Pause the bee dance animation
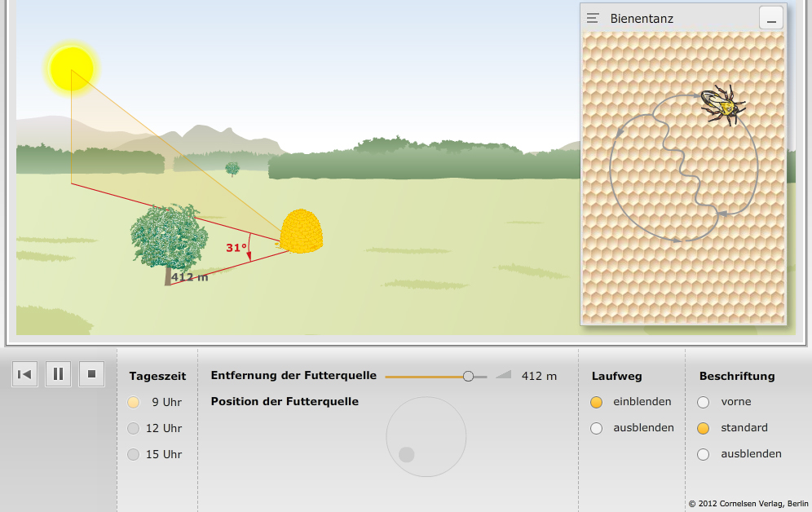Image resolution: width=812 pixels, height=512 pixels. 58,374
